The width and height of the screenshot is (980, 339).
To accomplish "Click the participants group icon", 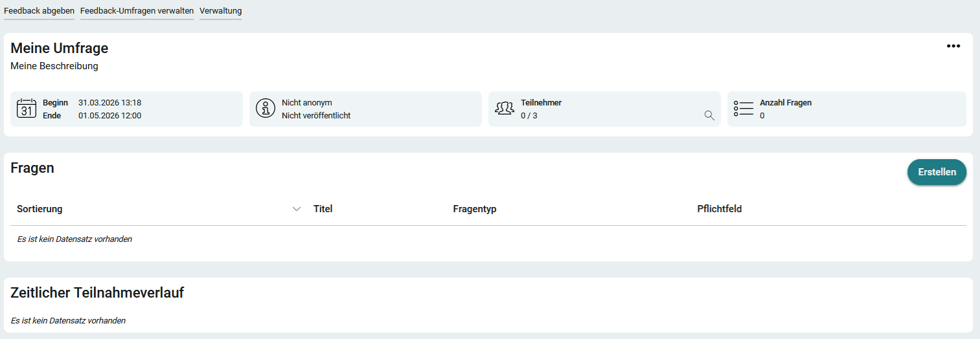I will pos(505,109).
